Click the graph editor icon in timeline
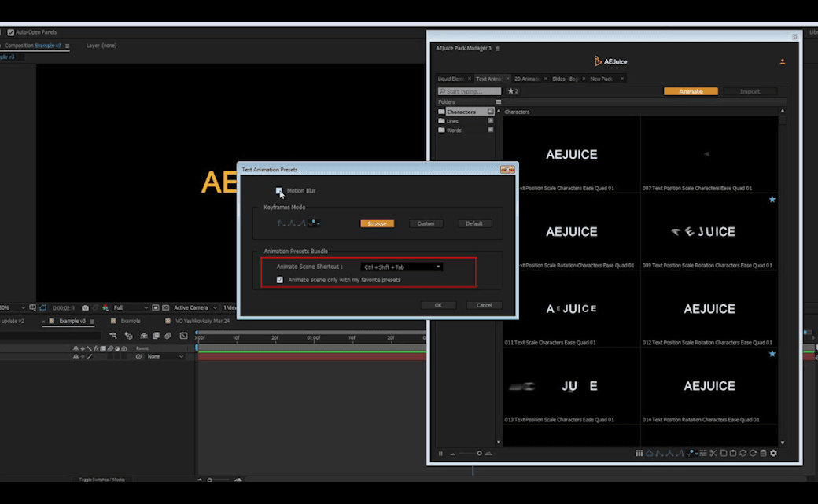 (183, 336)
